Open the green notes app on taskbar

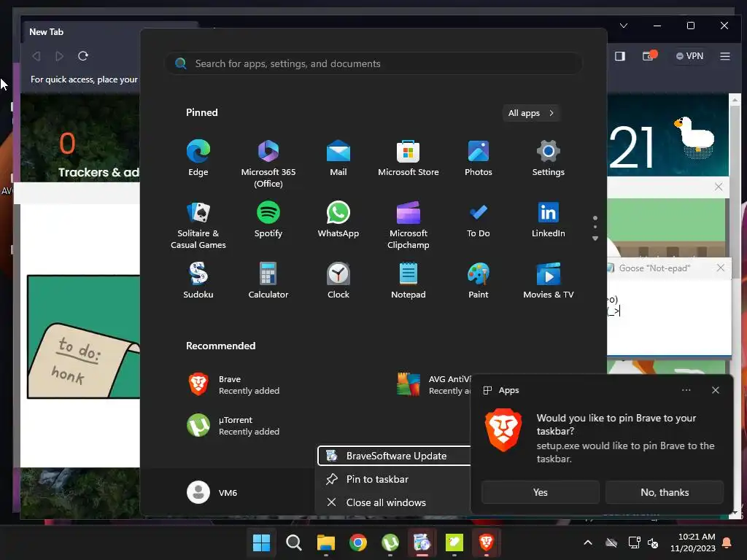454,542
